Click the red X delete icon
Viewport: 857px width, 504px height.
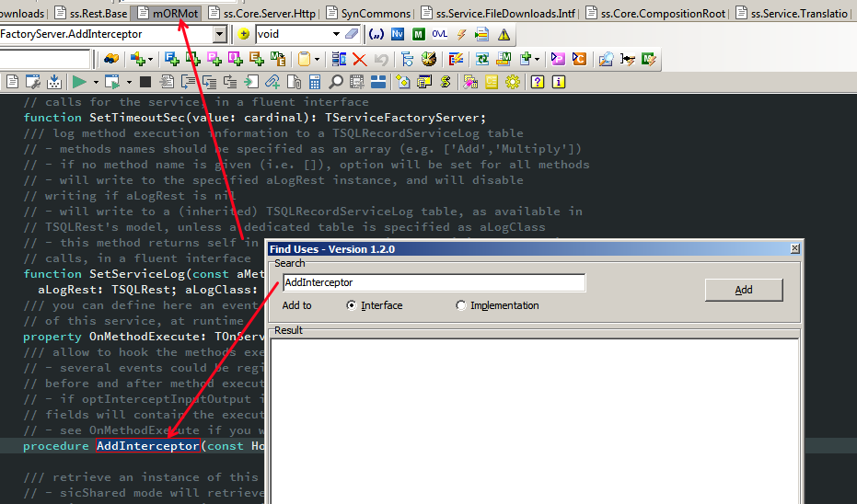(x=359, y=59)
